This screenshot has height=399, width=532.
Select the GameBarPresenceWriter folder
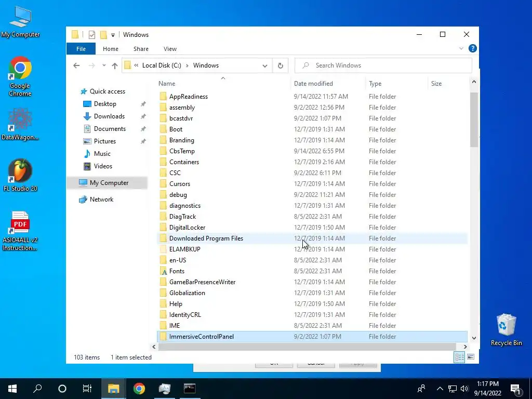tap(312, 282)
